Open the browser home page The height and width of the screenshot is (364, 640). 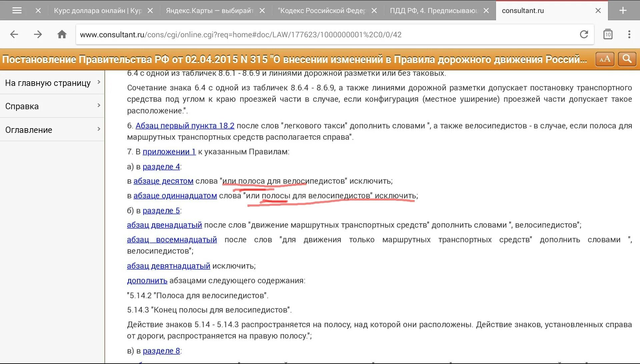click(x=62, y=34)
